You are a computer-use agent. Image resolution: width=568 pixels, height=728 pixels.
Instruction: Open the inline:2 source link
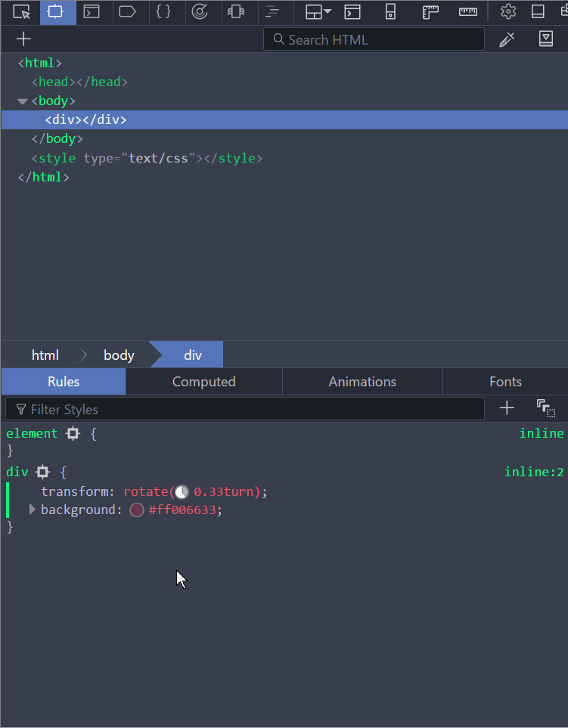pos(534,472)
